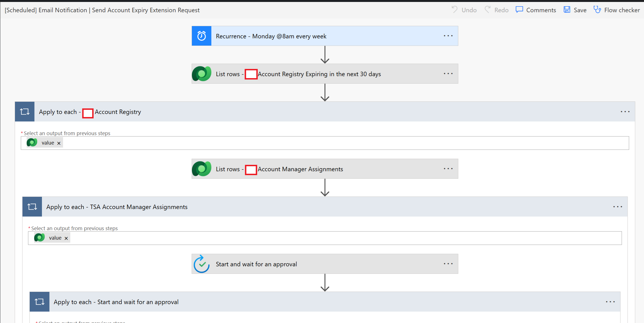Image resolution: width=644 pixels, height=323 pixels.
Task: Click loop icon on Account Registry Apply to each
Action: point(25,112)
